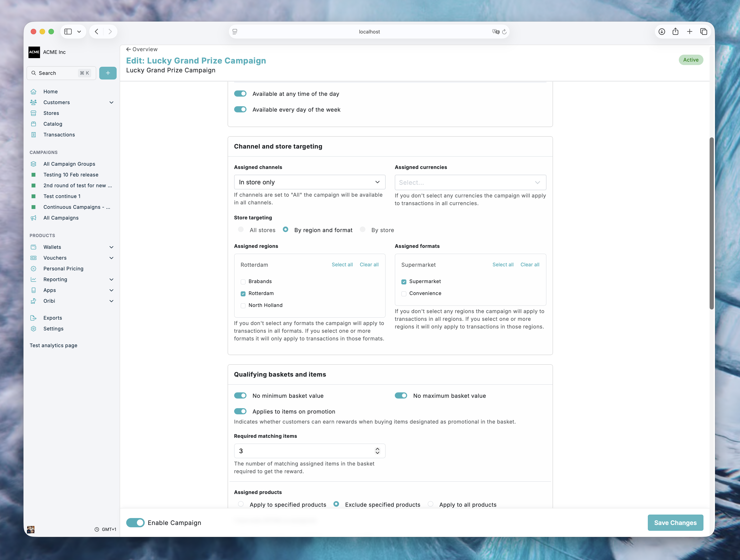Screen dimensions: 740x560
Task: Go to Transactions in the sidebar
Action: 59,135
